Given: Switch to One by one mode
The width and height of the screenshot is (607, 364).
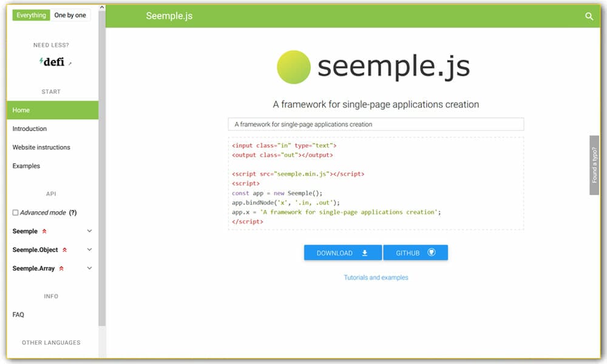Looking at the screenshot, I should click(x=70, y=15).
